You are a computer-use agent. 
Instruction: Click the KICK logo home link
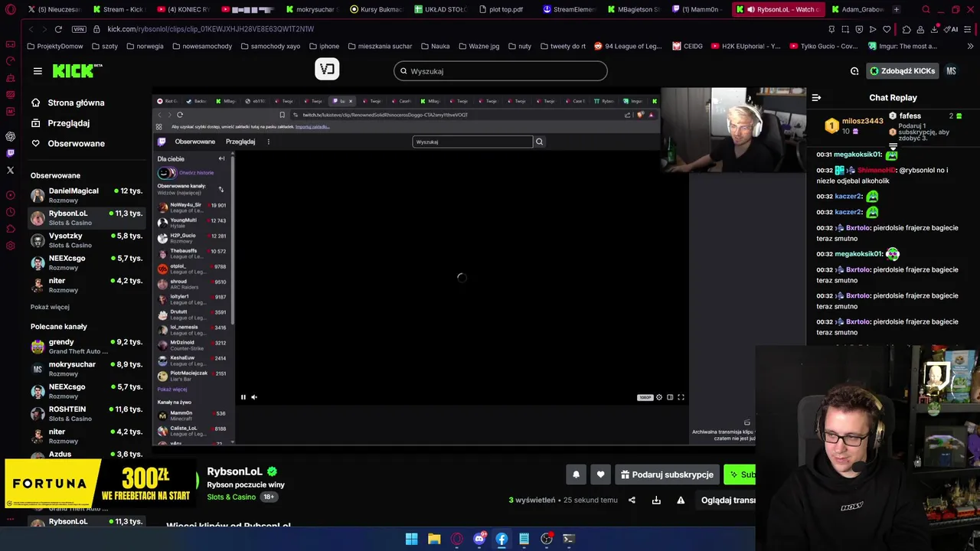(x=77, y=70)
